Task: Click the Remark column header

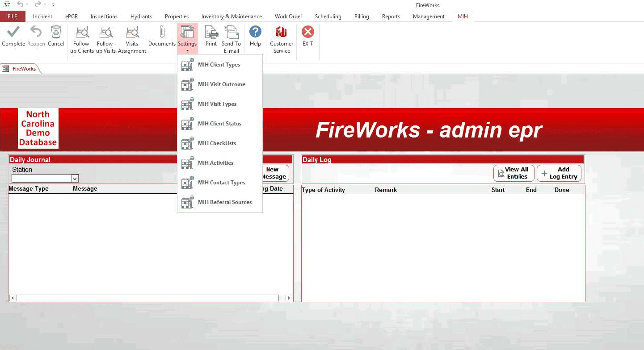Action: (x=386, y=190)
